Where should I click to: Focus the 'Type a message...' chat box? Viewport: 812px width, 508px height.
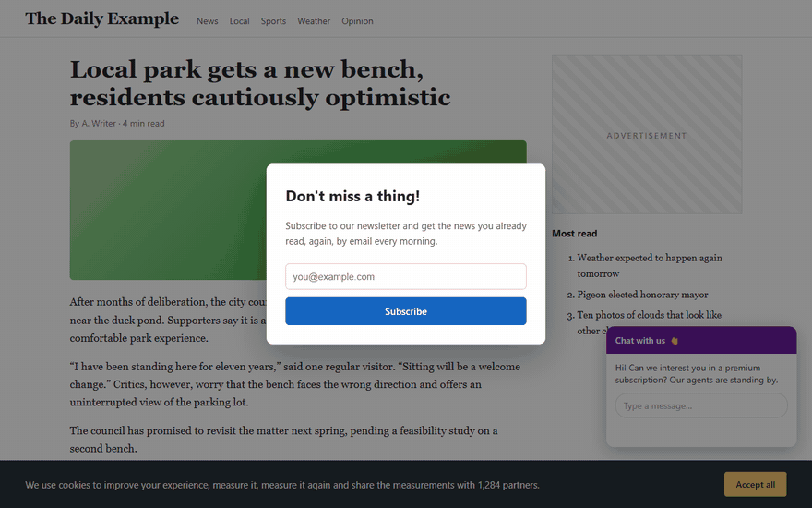[x=701, y=405]
